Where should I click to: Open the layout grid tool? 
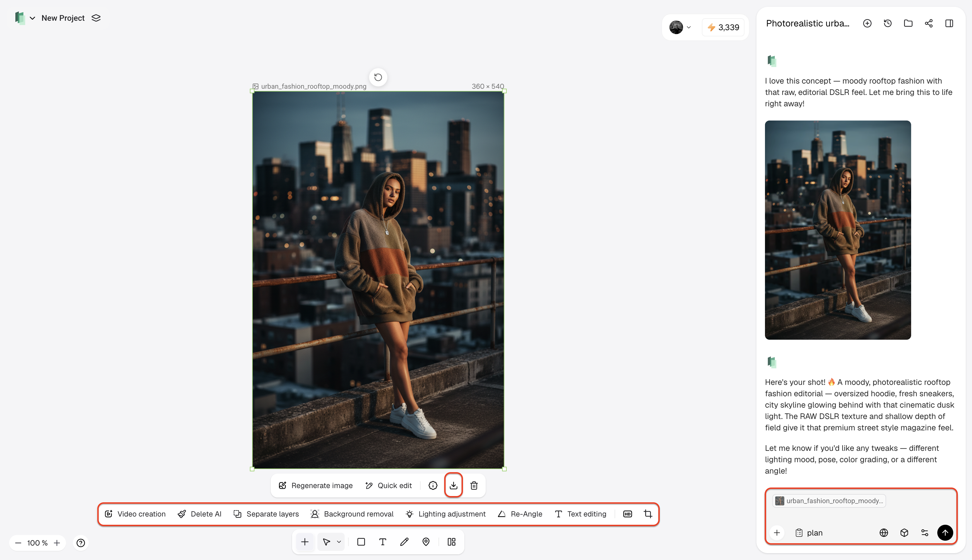click(452, 542)
